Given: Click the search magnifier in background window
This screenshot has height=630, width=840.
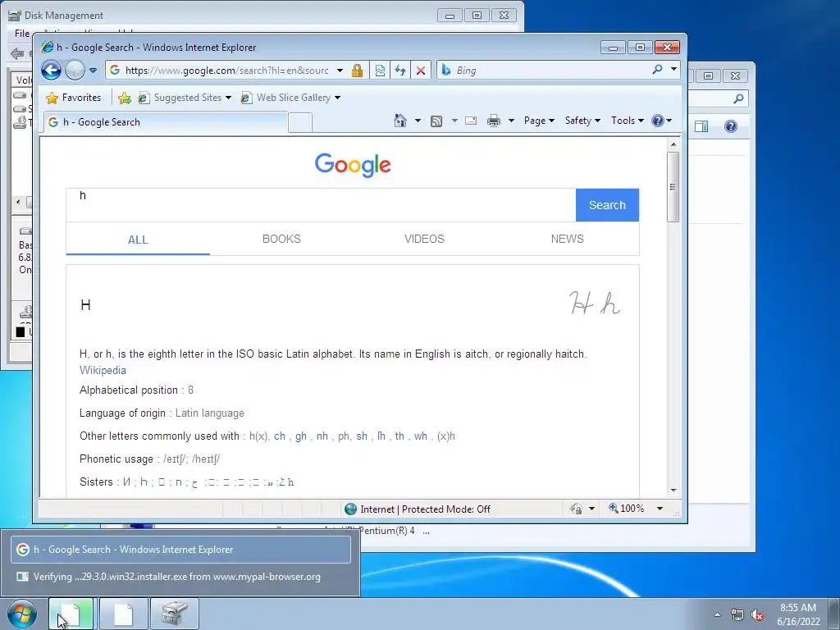Looking at the screenshot, I should click(x=738, y=98).
